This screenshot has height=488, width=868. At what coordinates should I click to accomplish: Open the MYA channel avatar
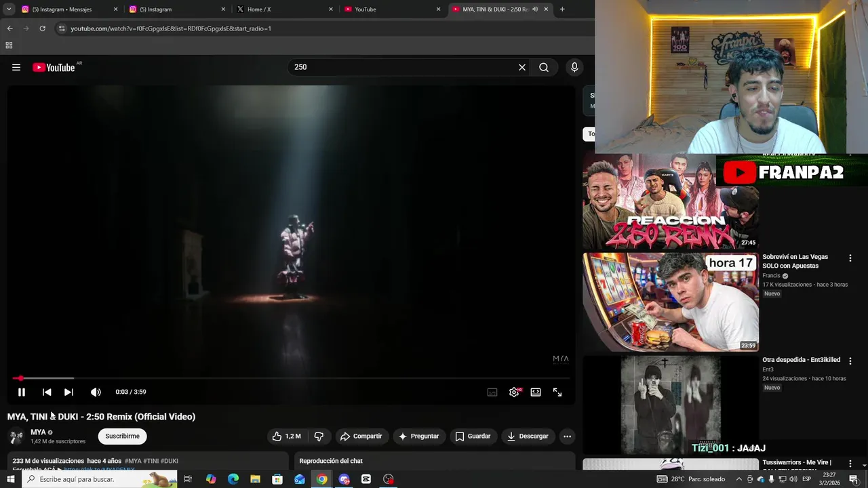click(x=16, y=436)
